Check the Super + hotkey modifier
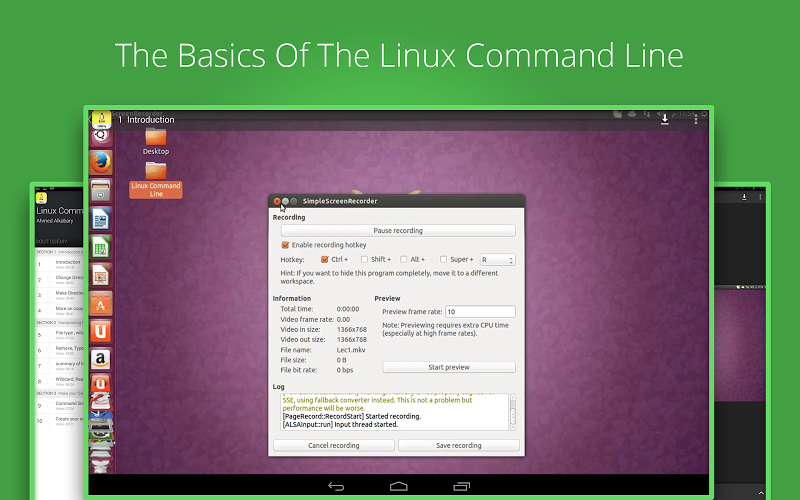800x500 pixels. pos(443,259)
